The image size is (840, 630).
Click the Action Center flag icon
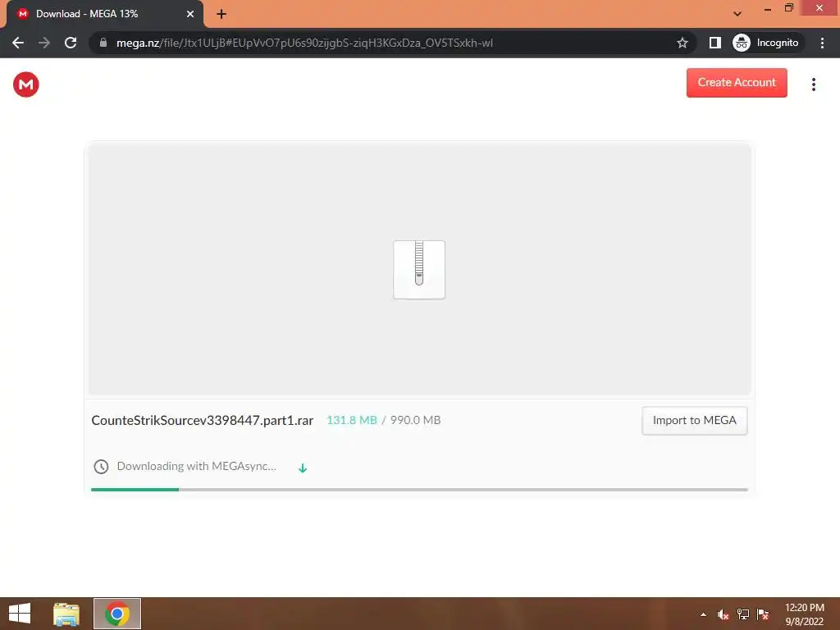pos(763,614)
